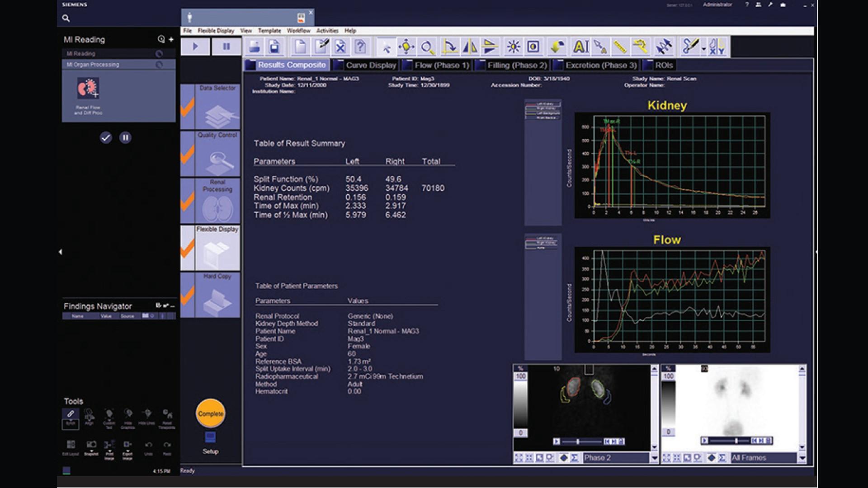The height and width of the screenshot is (488, 868).
Task: Open the Renal Processing workflow step
Action: click(217, 199)
